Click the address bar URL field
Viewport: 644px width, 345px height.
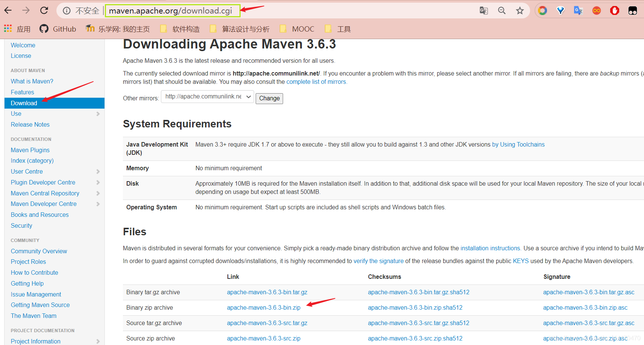[x=173, y=11]
